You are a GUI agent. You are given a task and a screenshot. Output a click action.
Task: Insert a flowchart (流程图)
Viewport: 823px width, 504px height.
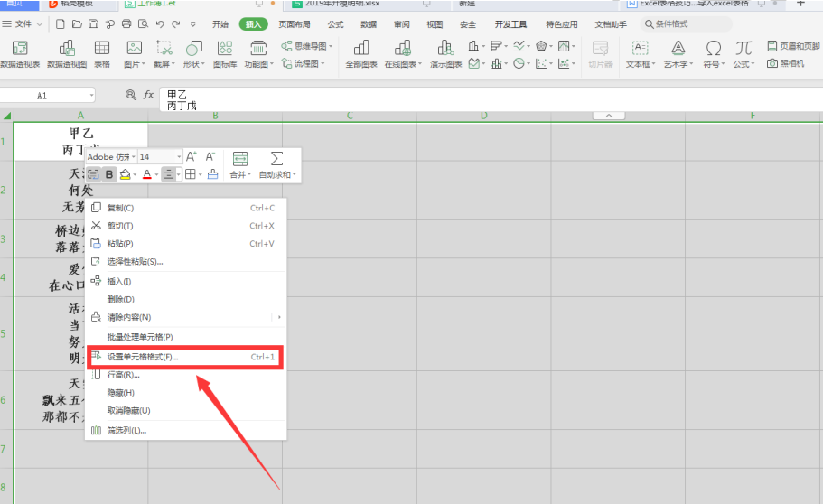point(304,63)
